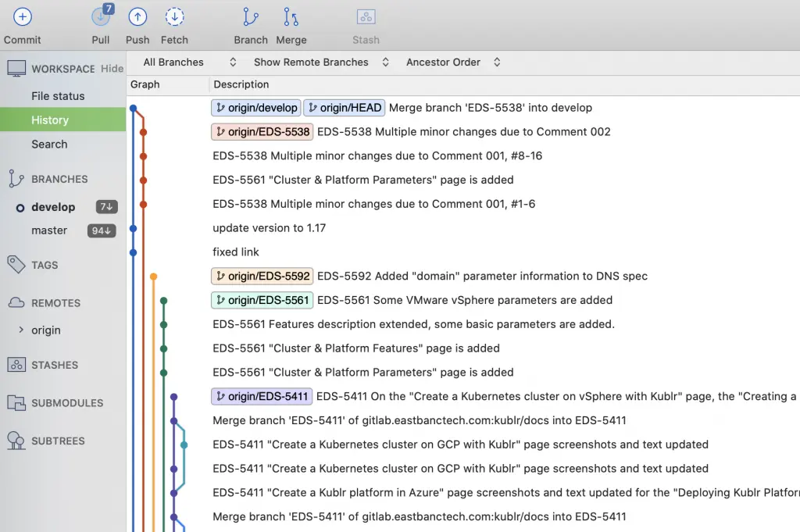
Task: Click the origin/EDS-5538 branch label
Action: pos(262,131)
